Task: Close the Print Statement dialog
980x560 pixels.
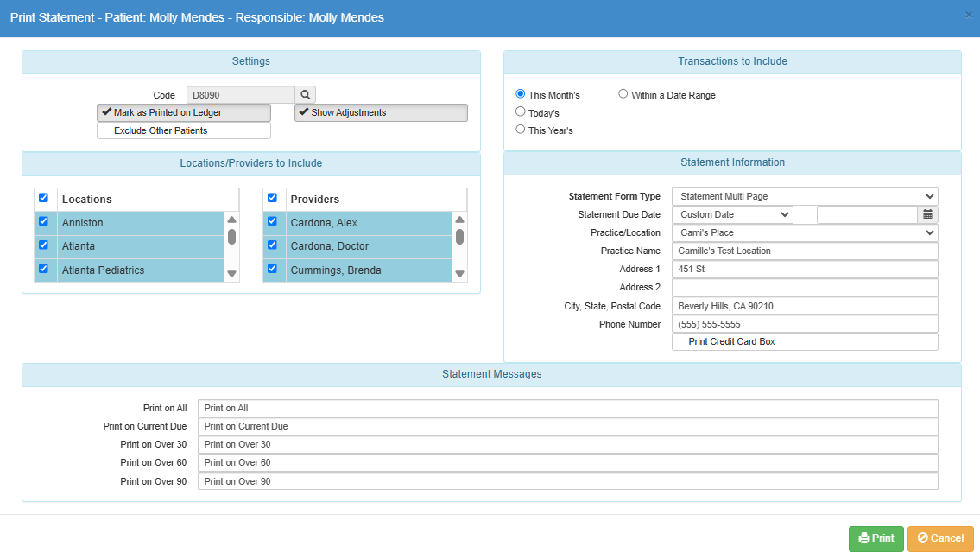Action: [968, 15]
